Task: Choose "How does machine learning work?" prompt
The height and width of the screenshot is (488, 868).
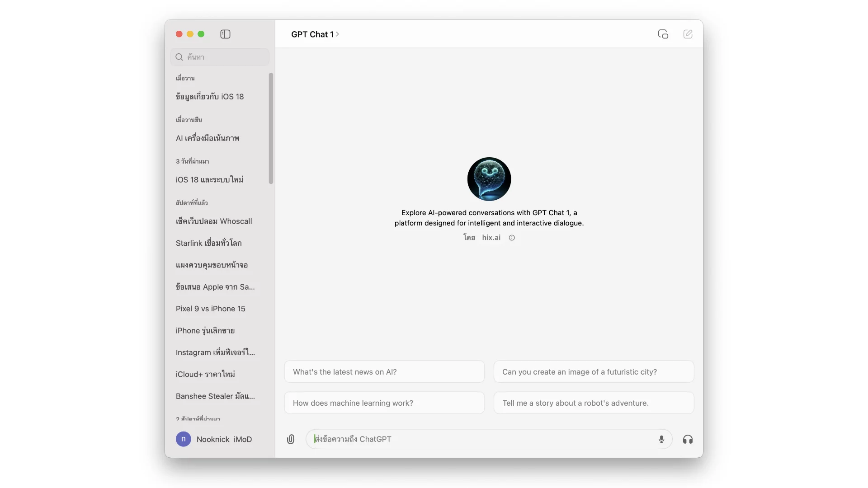Action: 384,403
